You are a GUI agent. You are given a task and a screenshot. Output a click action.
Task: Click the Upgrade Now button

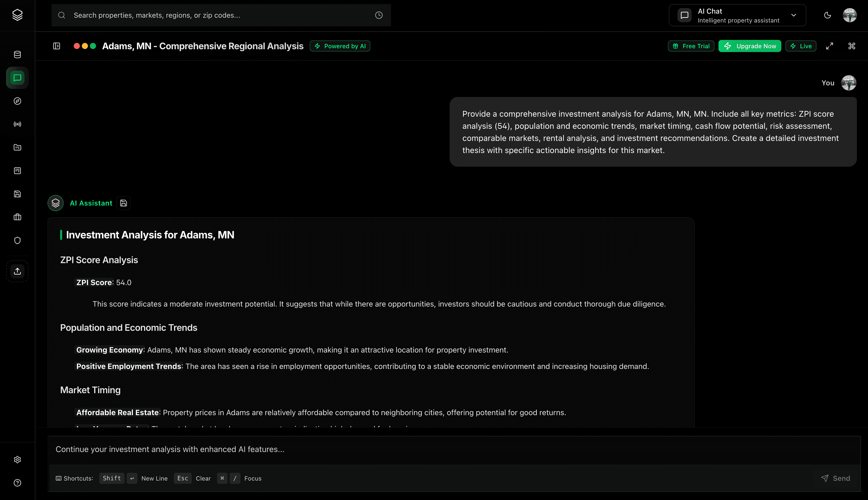(750, 46)
